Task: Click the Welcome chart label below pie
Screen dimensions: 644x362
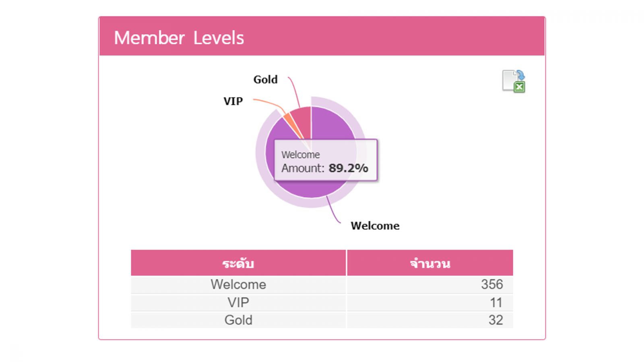Action: pyautogui.click(x=375, y=226)
